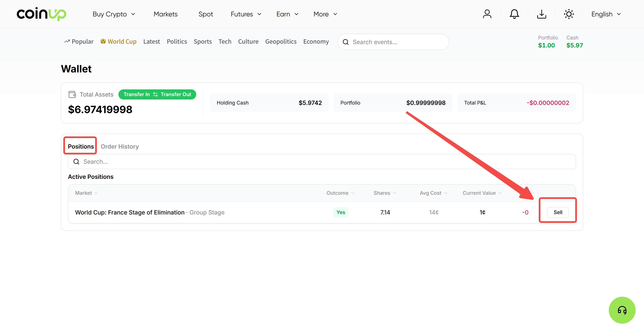Select the Politics category tab
The height and width of the screenshot is (332, 644).
pyautogui.click(x=177, y=41)
